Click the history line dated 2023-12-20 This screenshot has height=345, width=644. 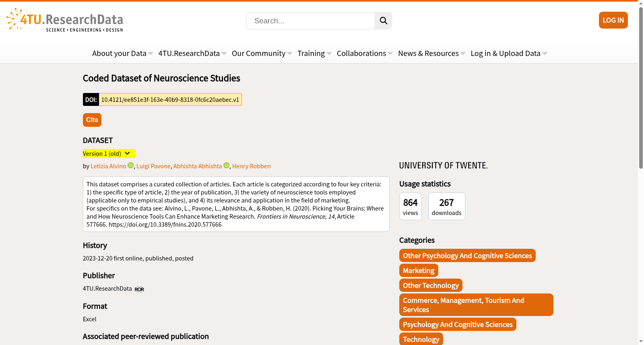(138, 258)
